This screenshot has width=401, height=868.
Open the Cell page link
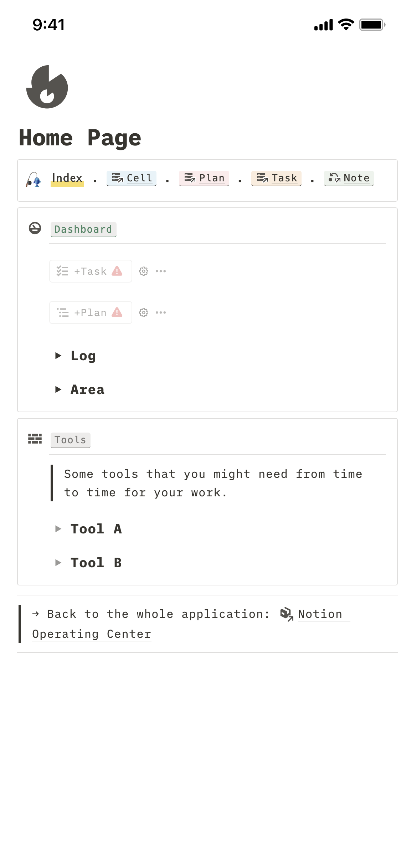click(x=132, y=178)
